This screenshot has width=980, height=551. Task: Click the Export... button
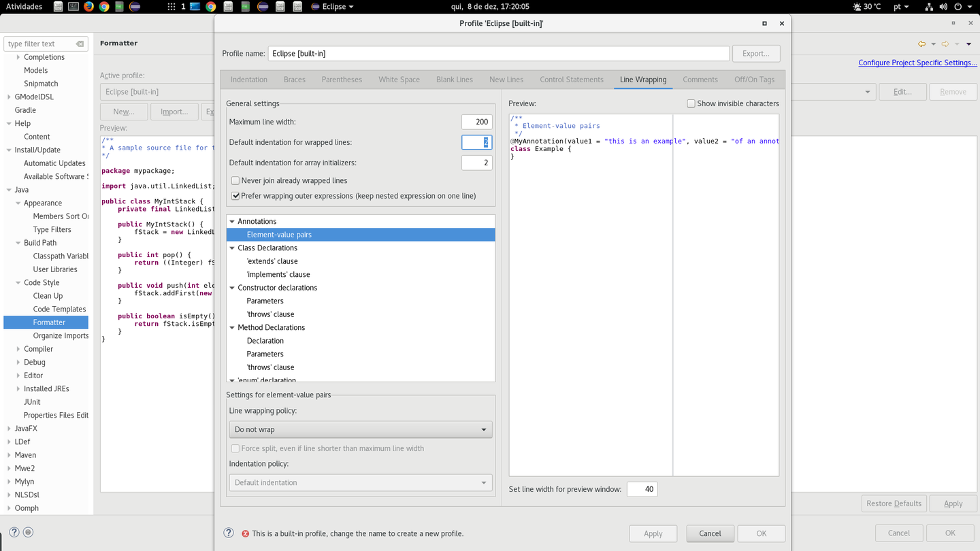pos(756,53)
